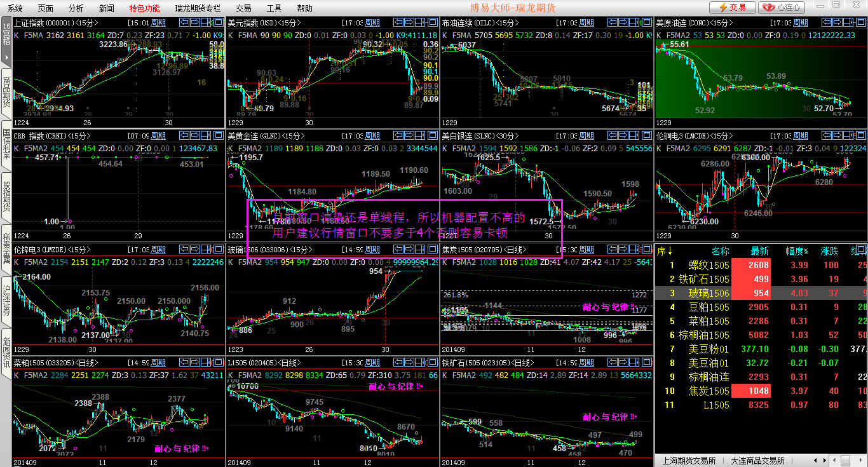Screen dimensions: 868x467
Task: Sort the quote list by 序 column
Action: click(x=665, y=251)
